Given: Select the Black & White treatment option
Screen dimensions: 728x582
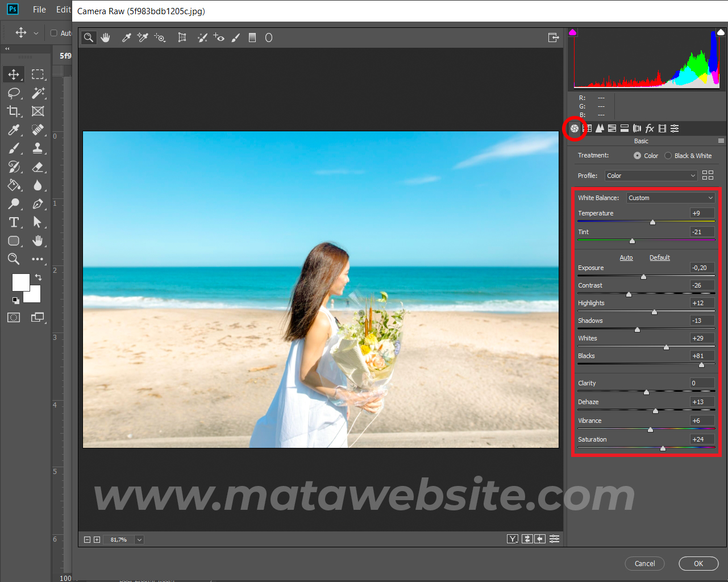Looking at the screenshot, I should point(668,156).
